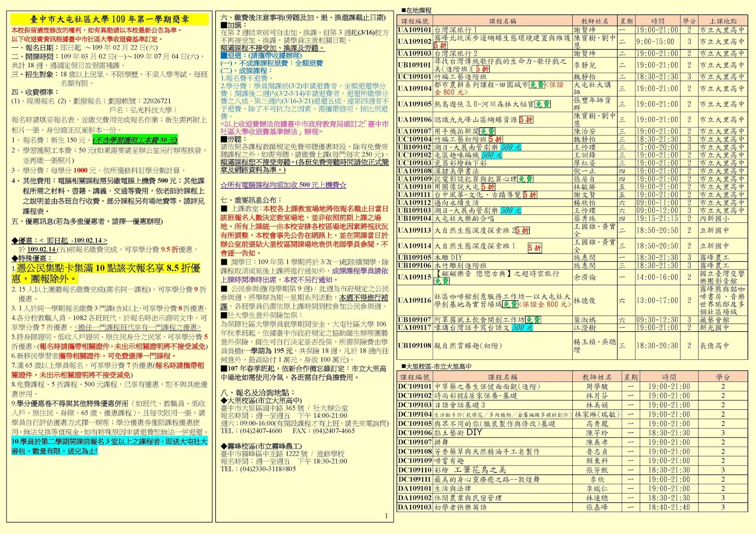Click time '9:00-15:00' cell
756x534 pixels.
click(x=655, y=42)
